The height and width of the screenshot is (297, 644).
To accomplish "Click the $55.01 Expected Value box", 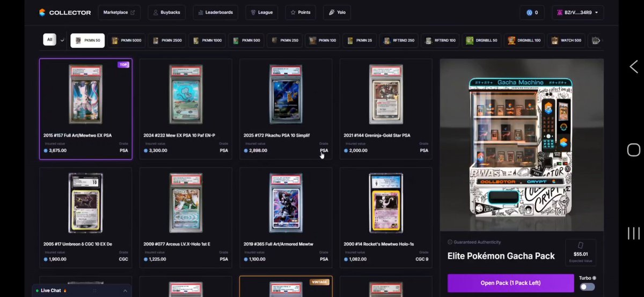I will click(x=581, y=253).
